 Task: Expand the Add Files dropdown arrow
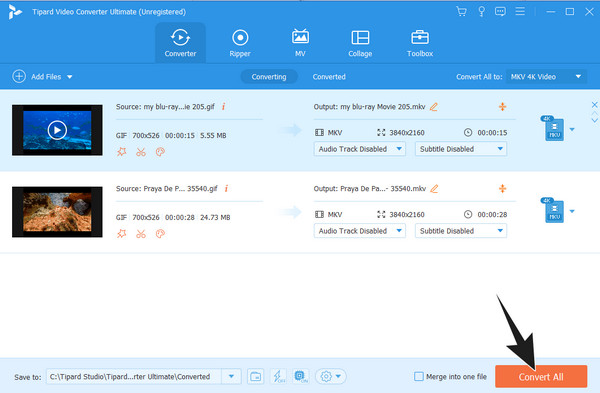(x=70, y=77)
